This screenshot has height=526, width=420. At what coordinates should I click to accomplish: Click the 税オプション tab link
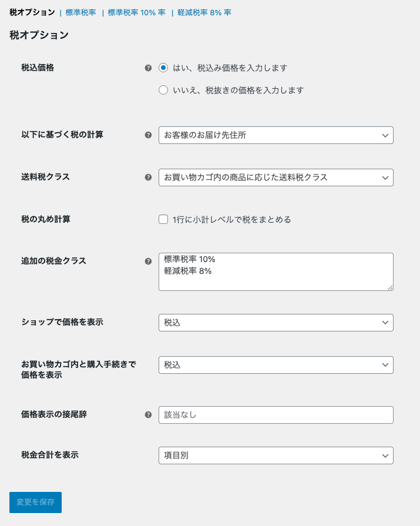[32, 12]
